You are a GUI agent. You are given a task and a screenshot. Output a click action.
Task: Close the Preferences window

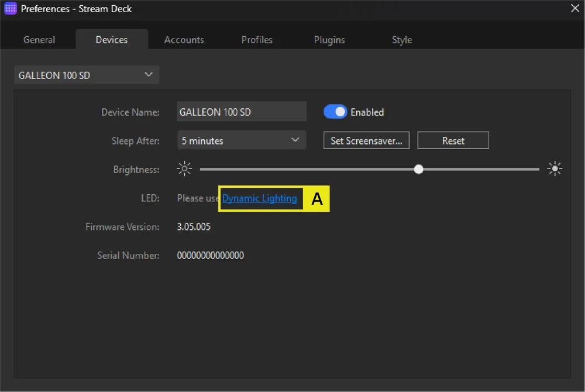574,8
